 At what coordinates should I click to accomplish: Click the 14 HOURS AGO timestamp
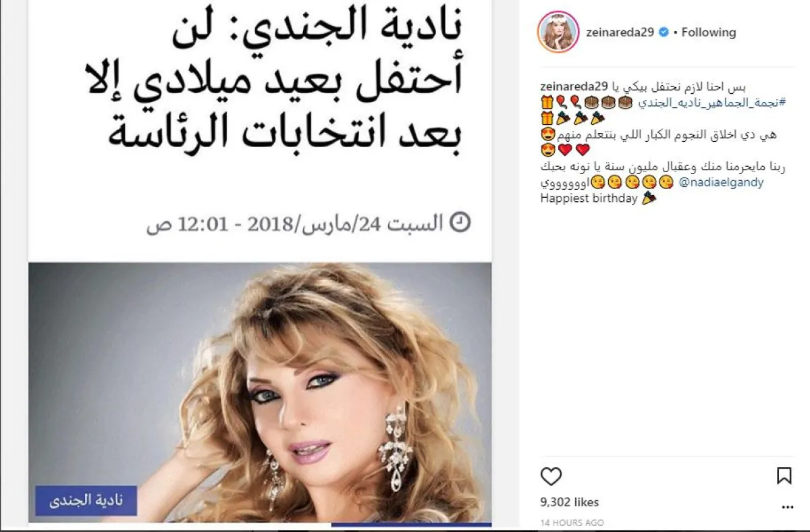click(572, 523)
